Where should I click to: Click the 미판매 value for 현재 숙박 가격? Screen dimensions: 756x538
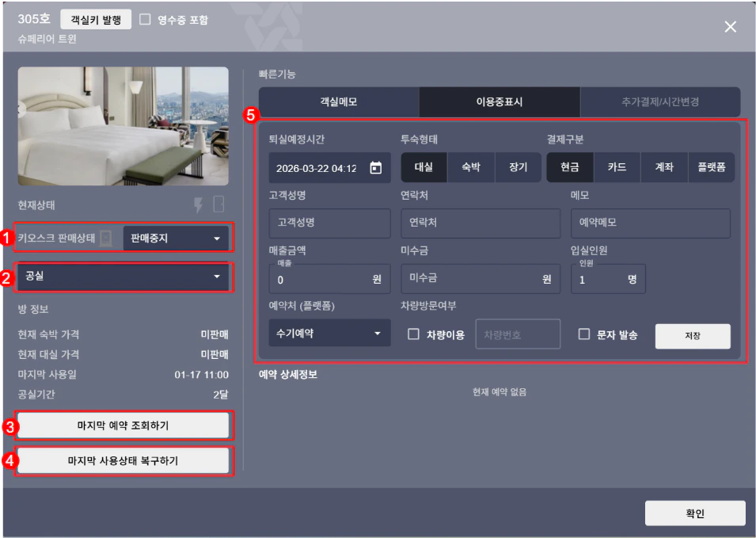pyautogui.click(x=215, y=334)
